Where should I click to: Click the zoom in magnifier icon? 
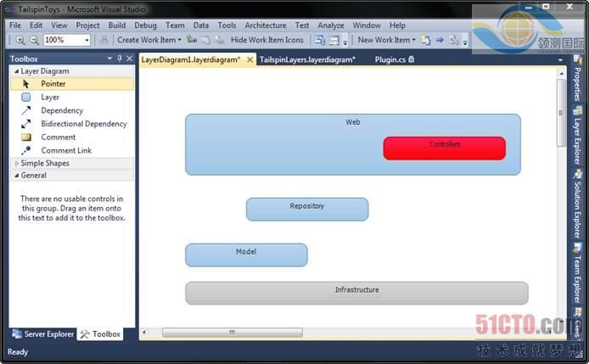20,40
